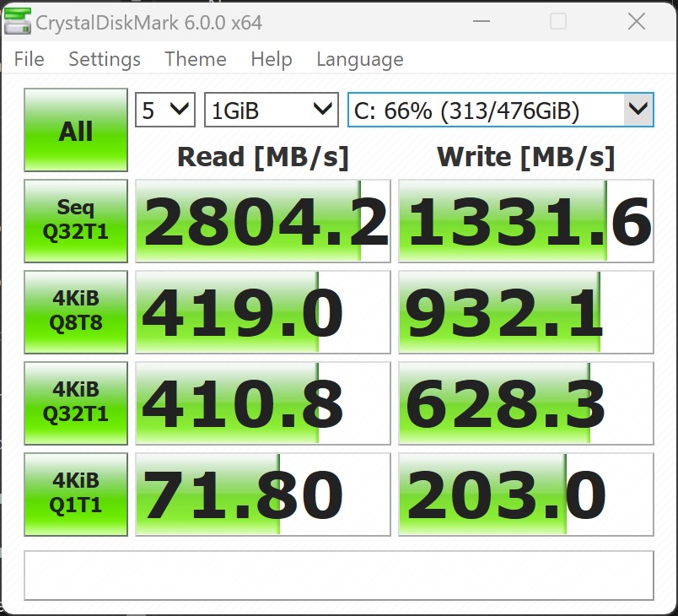Click the Write [MB/s] column header
This screenshot has width=678, height=616.
click(526, 157)
